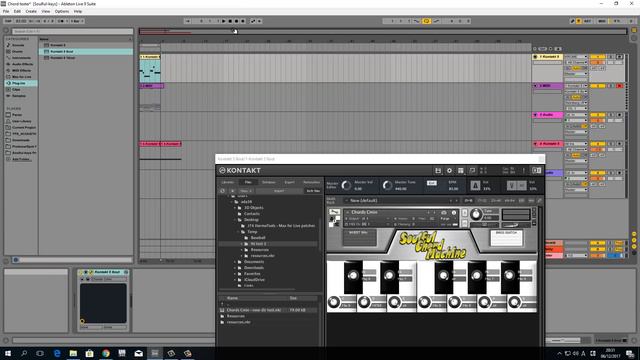The image size is (640, 360).
Task: Toggle activator of pink 4 Kontakt 5 track
Action: [597, 144]
